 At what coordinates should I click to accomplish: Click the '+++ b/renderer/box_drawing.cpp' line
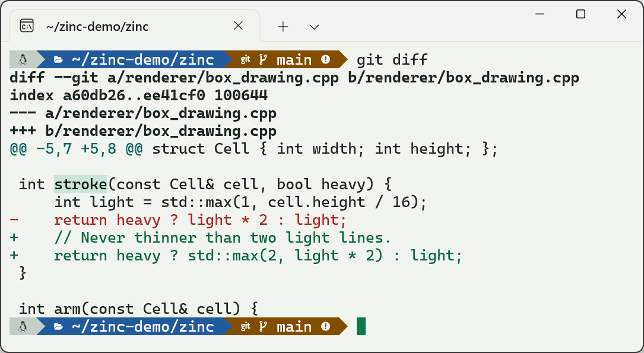coord(143,131)
